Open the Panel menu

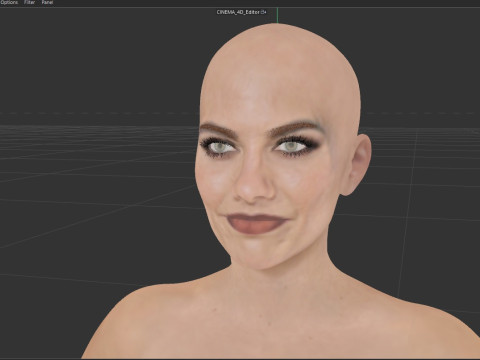(x=47, y=2)
